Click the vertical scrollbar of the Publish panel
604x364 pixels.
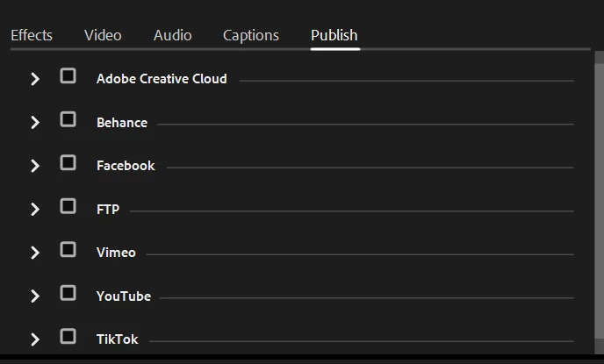tap(600, 203)
